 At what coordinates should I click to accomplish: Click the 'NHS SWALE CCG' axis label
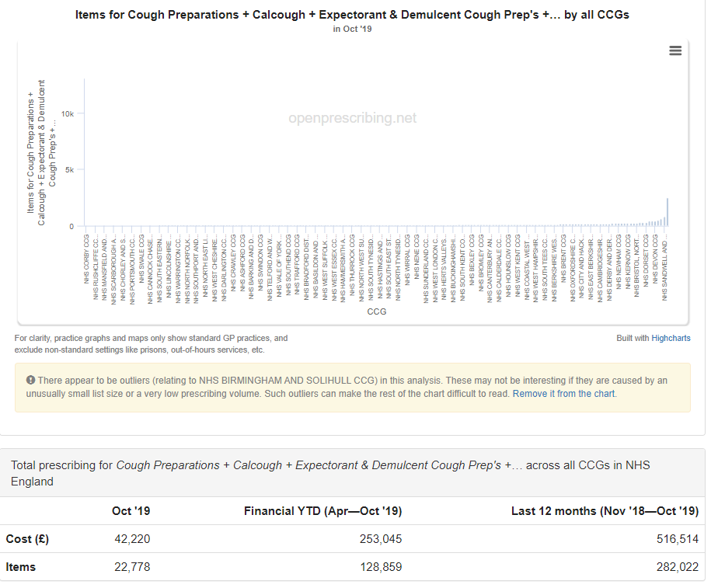(x=141, y=259)
